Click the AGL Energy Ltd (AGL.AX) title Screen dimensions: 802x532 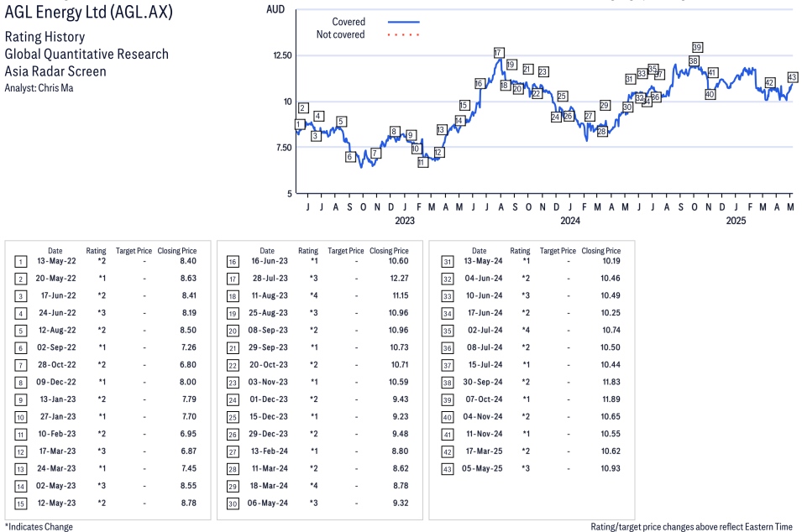coord(89,11)
